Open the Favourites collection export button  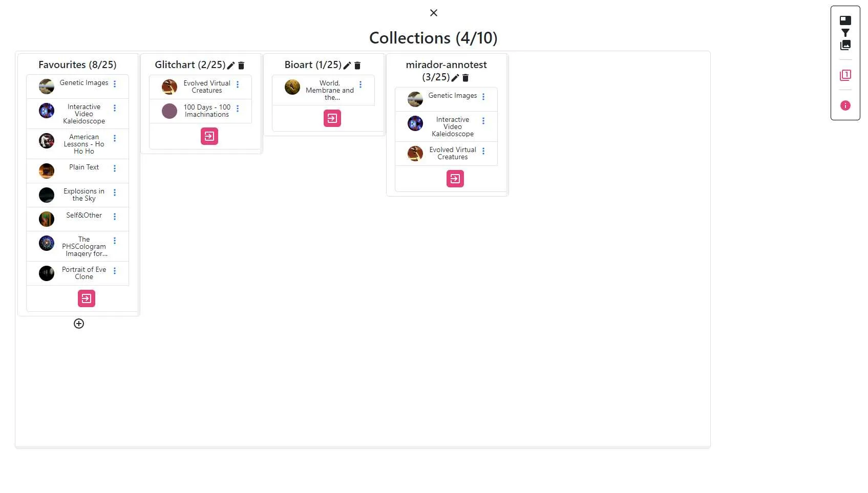click(87, 298)
